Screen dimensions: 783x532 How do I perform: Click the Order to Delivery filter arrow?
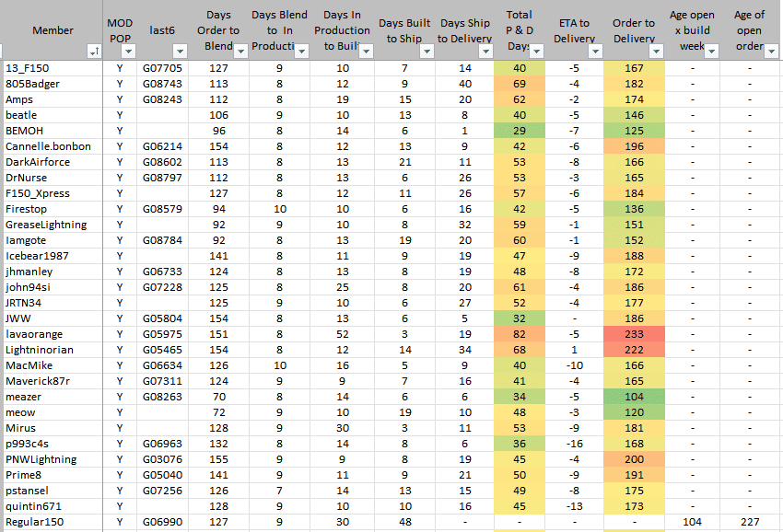(x=655, y=52)
